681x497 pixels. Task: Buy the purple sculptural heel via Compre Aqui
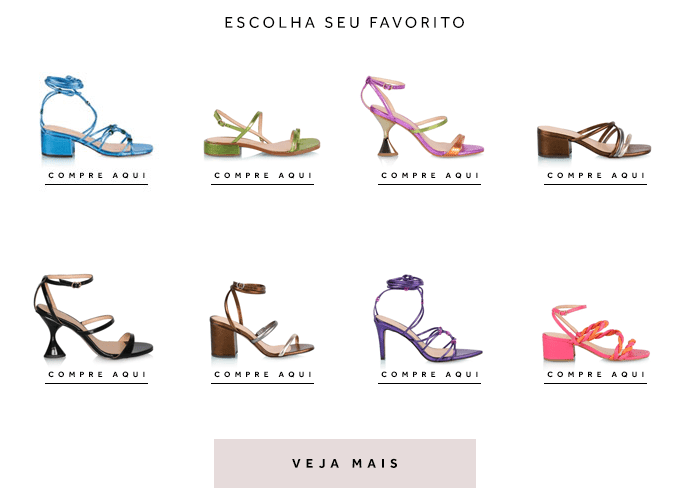pyautogui.click(x=429, y=176)
